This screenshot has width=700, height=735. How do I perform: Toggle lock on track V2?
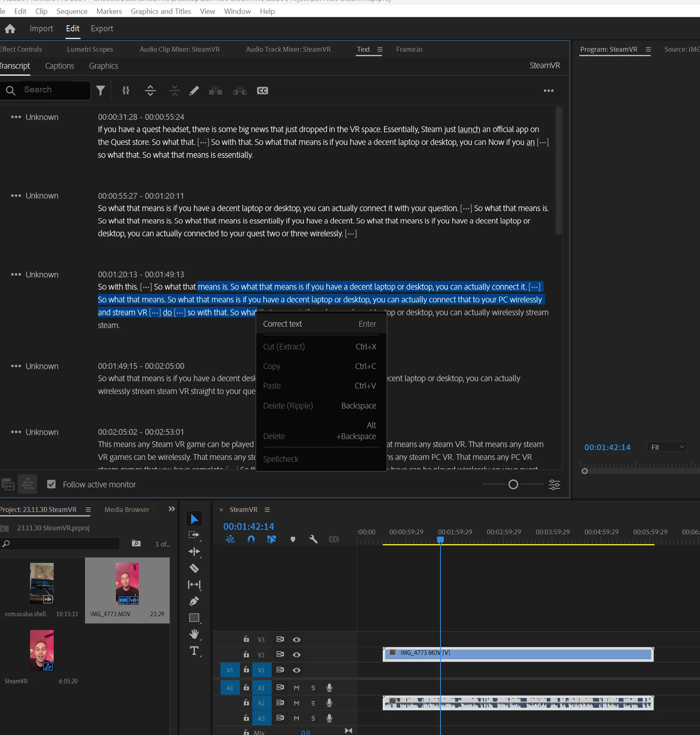(x=246, y=654)
